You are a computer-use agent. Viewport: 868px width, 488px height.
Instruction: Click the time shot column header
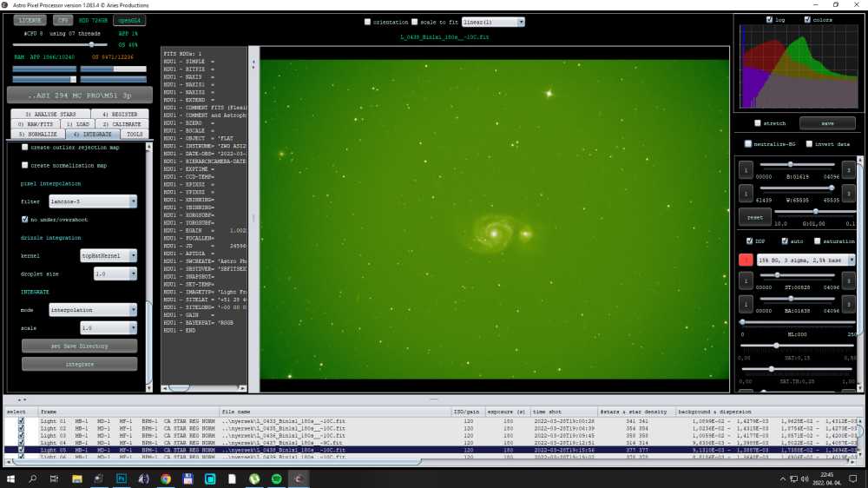(x=564, y=412)
